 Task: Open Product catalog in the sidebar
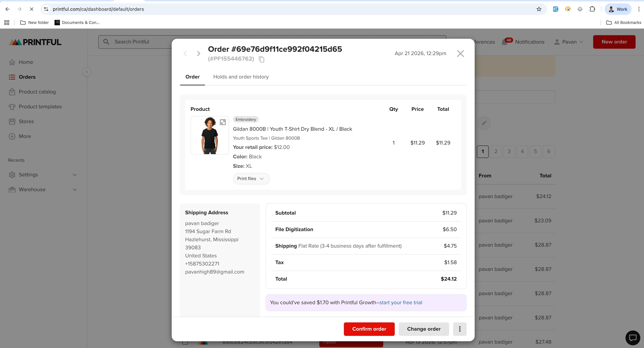tap(37, 92)
